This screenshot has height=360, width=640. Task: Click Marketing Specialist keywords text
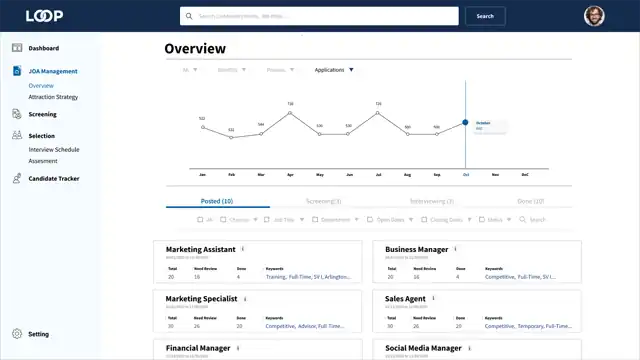tap(305, 326)
